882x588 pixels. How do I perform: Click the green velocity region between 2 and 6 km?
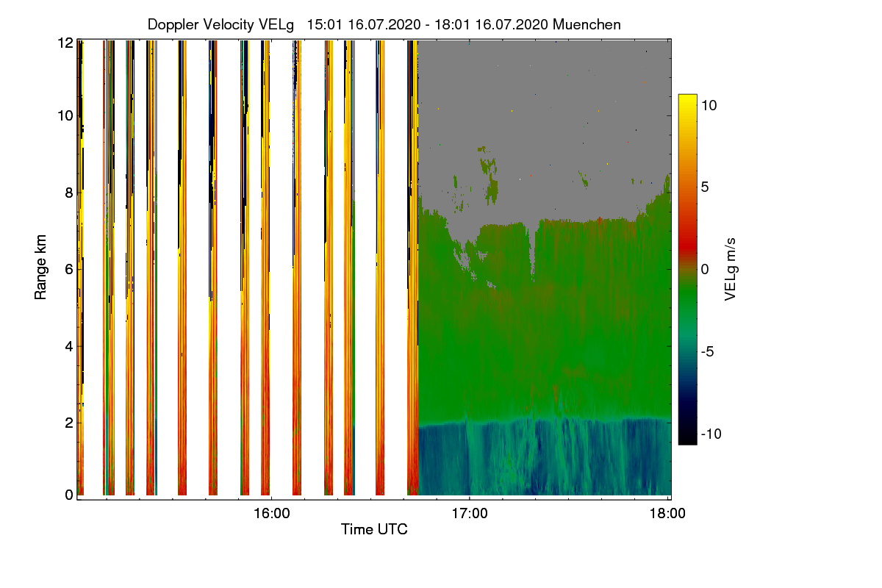click(x=544, y=345)
